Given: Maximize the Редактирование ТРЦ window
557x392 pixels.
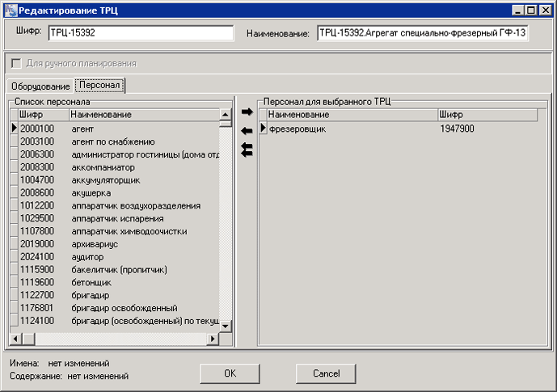Looking at the screenshot, I should [x=531, y=11].
